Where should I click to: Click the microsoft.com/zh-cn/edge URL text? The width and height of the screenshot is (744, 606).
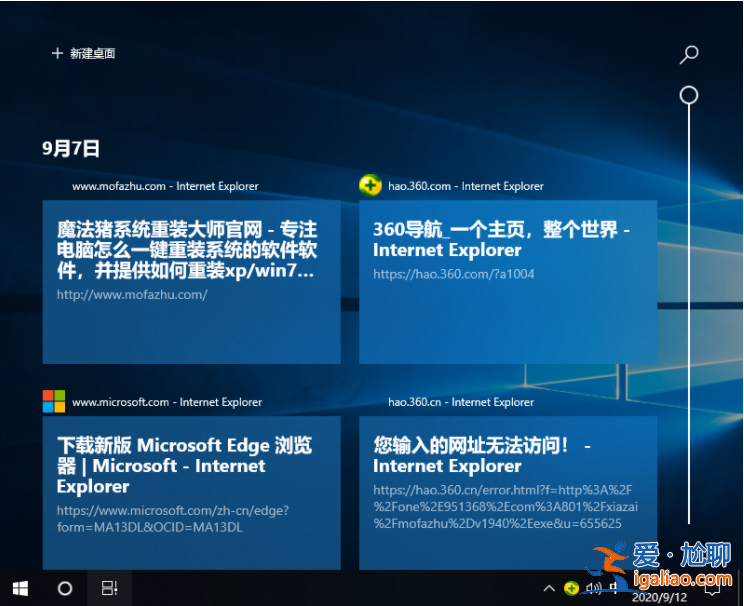pyautogui.click(x=173, y=519)
